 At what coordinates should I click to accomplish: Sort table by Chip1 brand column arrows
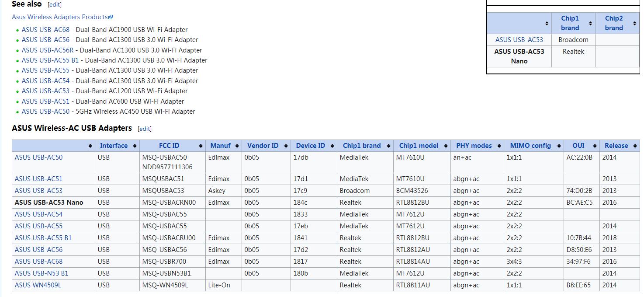tap(389, 146)
